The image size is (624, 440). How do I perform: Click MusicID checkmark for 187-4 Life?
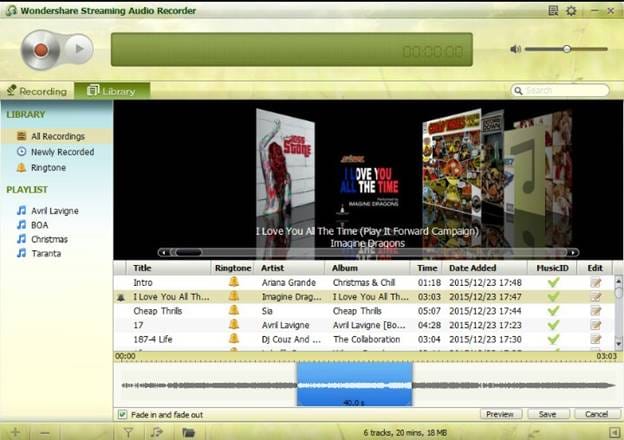coord(553,339)
